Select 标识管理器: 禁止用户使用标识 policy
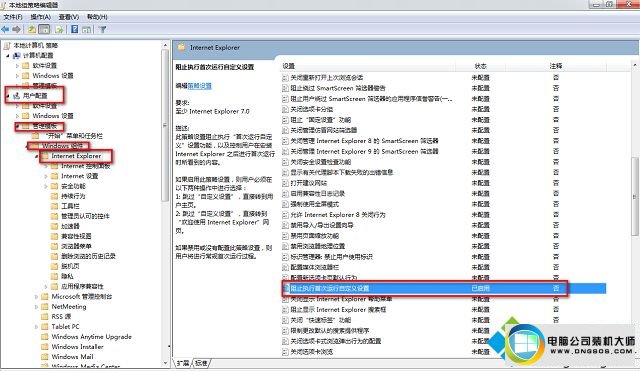This screenshot has width=640, height=371. coord(331,257)
